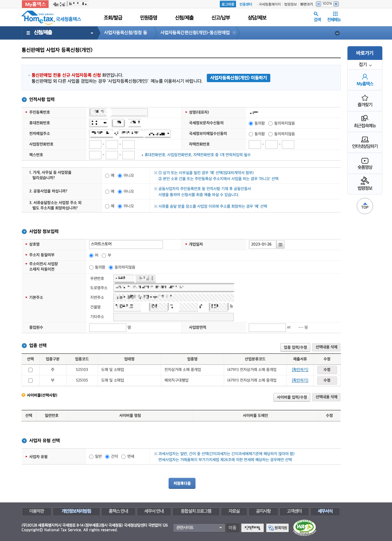
Task: Click the 기타주소 input field
Action: (x=174, y=317)
